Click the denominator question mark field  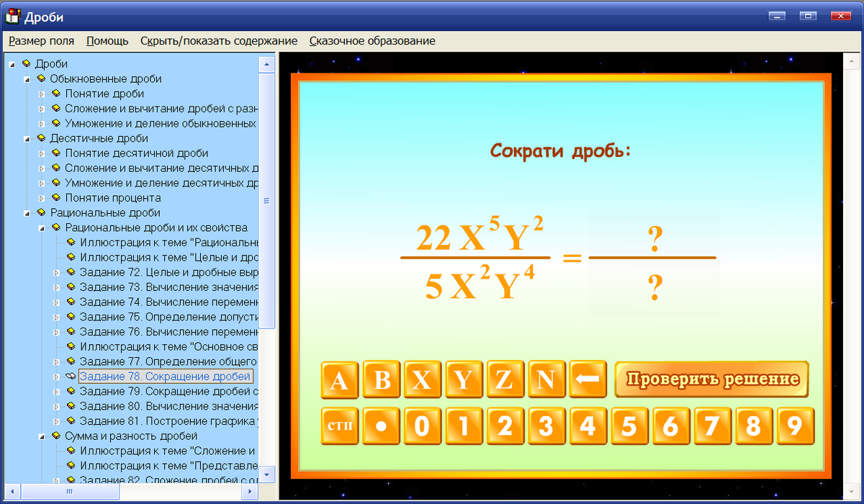654,287
